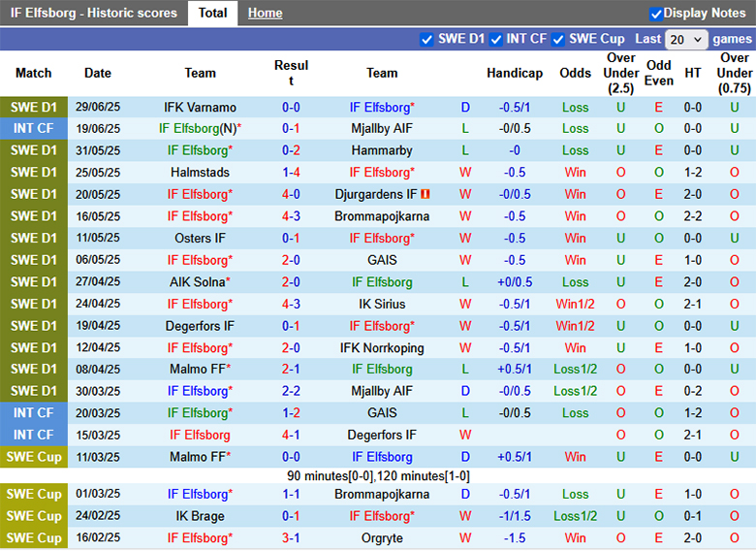Image resolution: width=756 pixels, height=551 pixels.
Task: Click the 4-0 result versus Djurgardens IF
Action: point(291,194)
